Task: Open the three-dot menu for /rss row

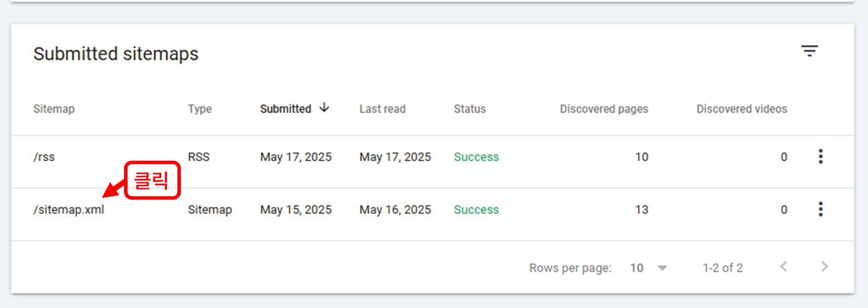Action: [821, 156]
